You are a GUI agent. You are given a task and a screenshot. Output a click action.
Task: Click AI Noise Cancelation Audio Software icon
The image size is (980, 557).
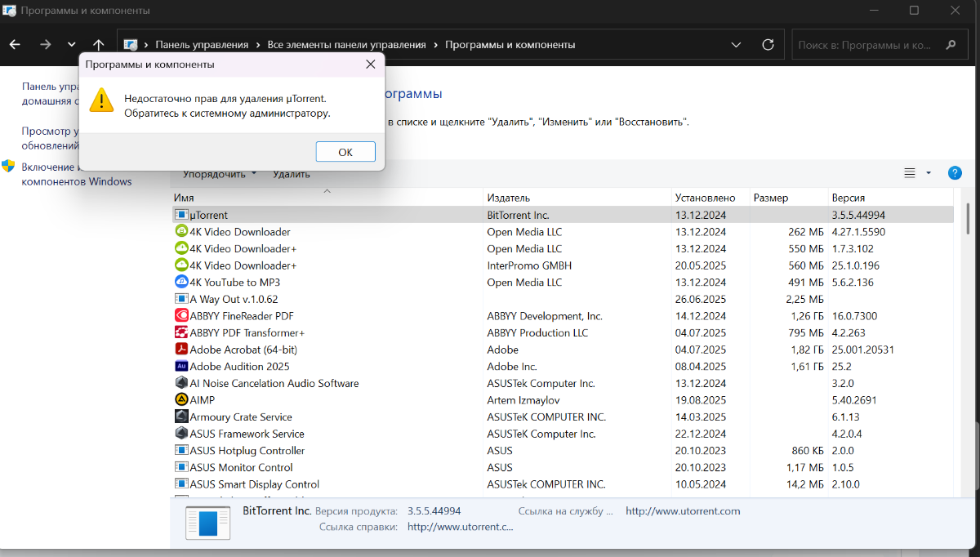(x=181, y=383)
